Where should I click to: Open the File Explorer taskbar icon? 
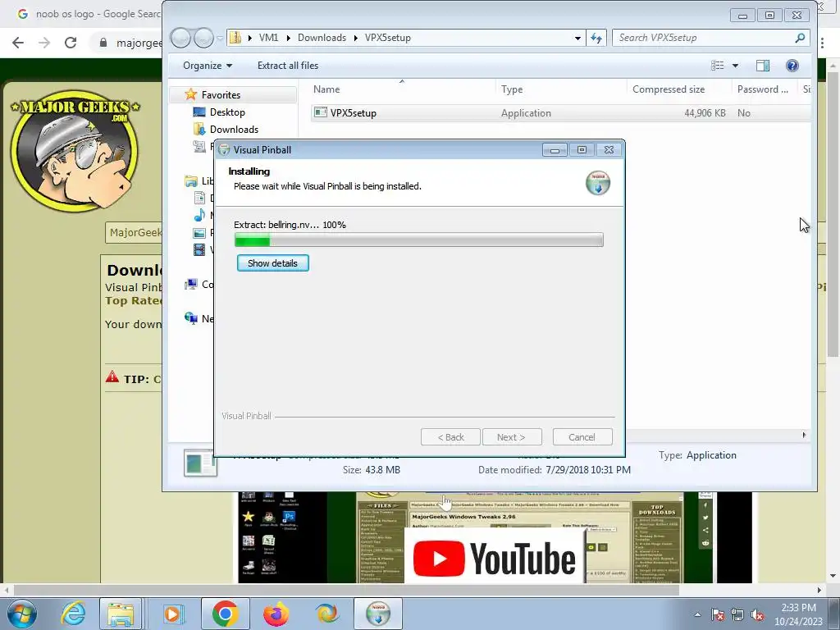121,614
